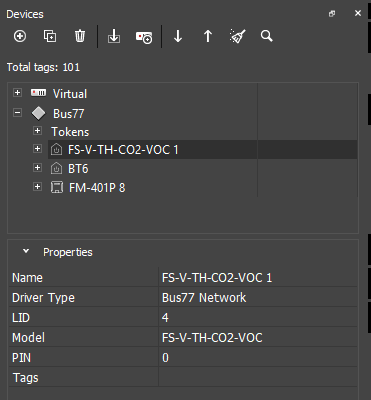Expand the FM-401P 8 device

(37, 187)
